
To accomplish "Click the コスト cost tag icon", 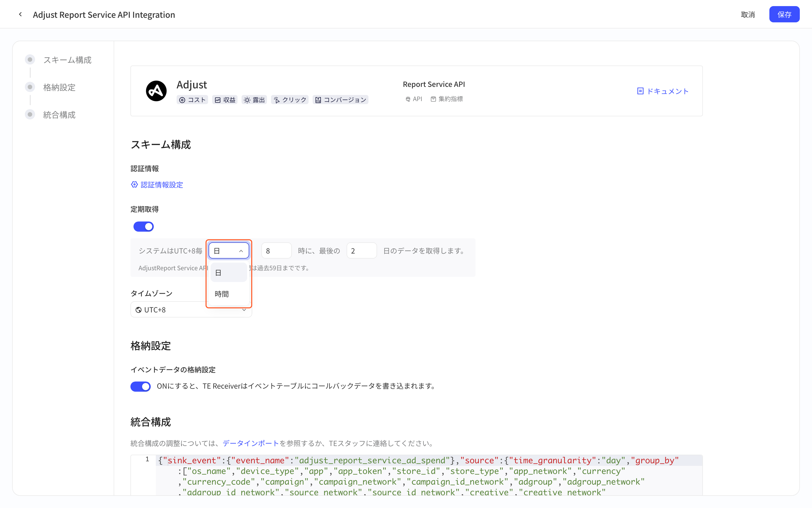I will pyautogui.click(x=182, y=100).
